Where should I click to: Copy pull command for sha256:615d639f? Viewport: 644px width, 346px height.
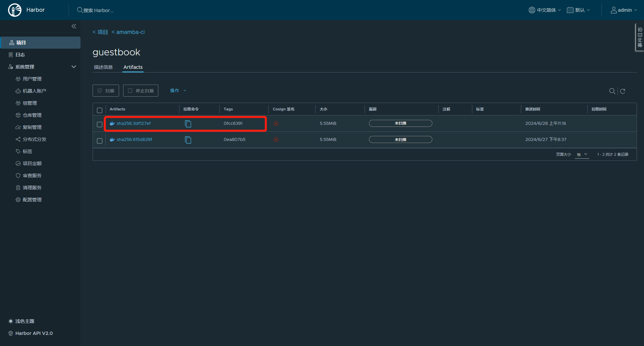188,140
